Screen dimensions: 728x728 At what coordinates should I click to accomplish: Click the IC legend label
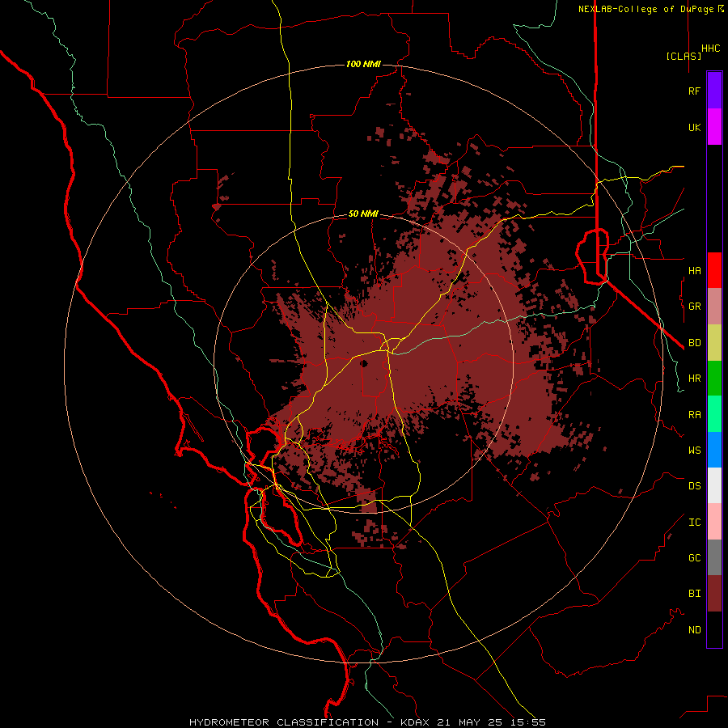click(694, 523)
